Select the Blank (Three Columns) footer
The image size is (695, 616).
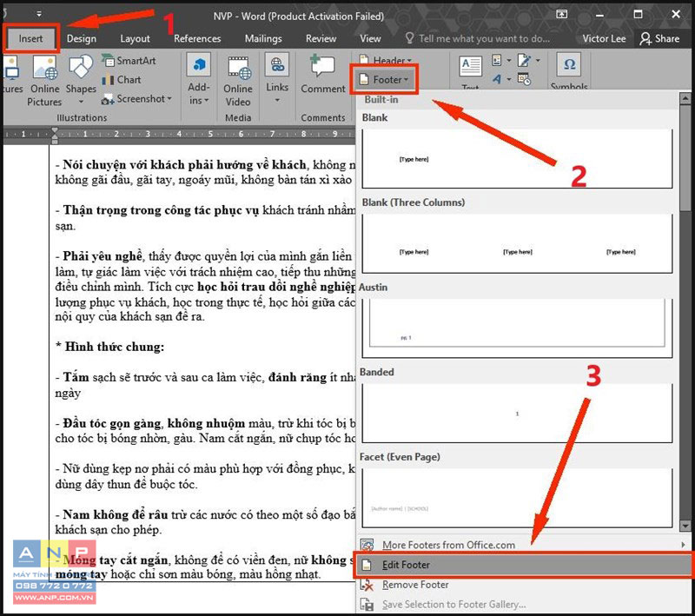pos(517,243)
